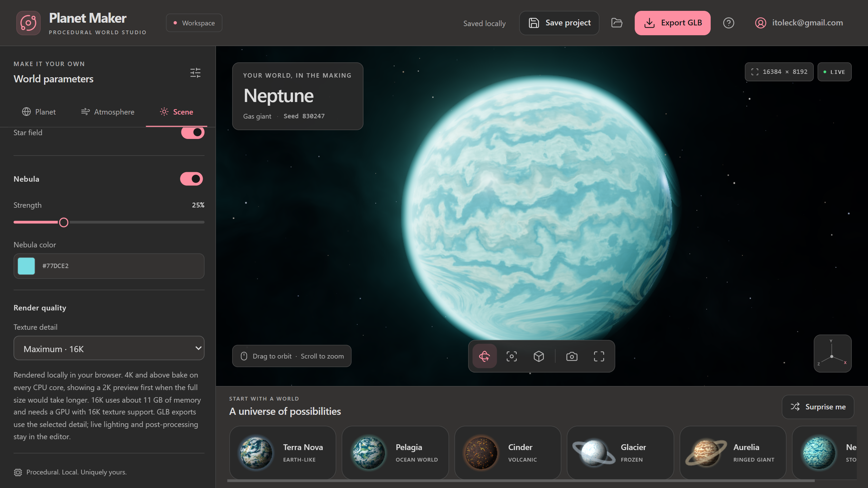This screenshot has width=868, height=488.
Task: Select the Aurelia Ringed Giant preset
Action: tap(733, 453)
